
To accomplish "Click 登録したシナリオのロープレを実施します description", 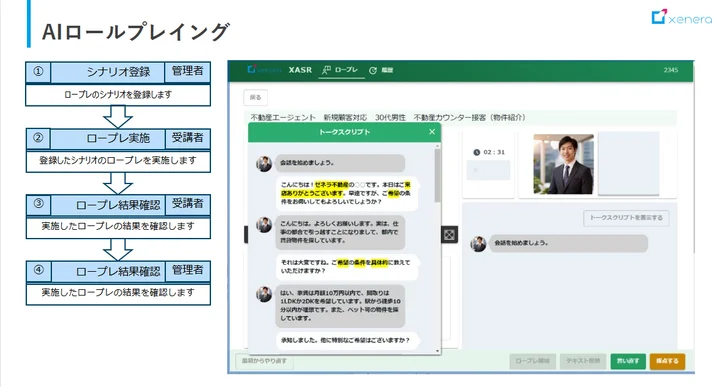I will point(118,161).
